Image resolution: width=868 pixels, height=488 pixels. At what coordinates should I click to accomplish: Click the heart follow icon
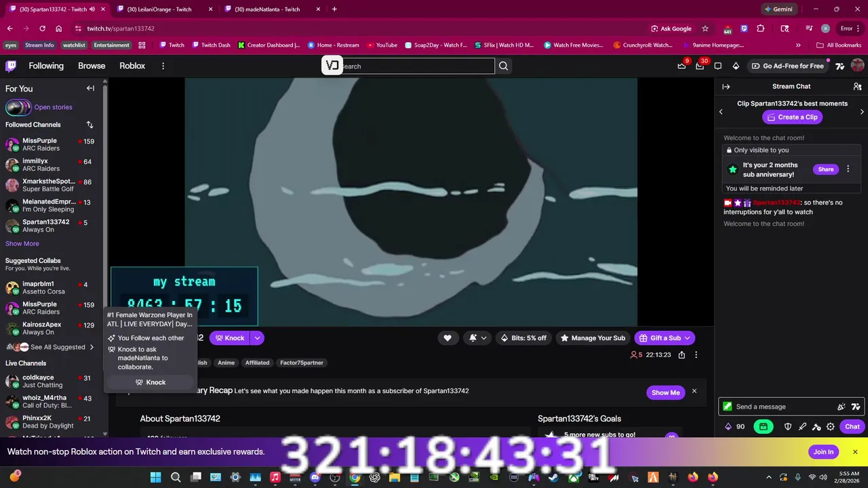[448, 338]
